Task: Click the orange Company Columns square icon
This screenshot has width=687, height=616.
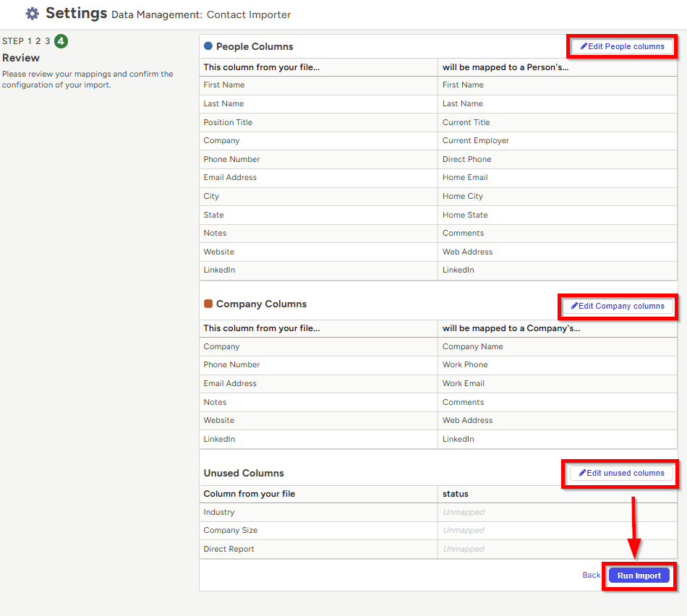Action: coord(208,304)
